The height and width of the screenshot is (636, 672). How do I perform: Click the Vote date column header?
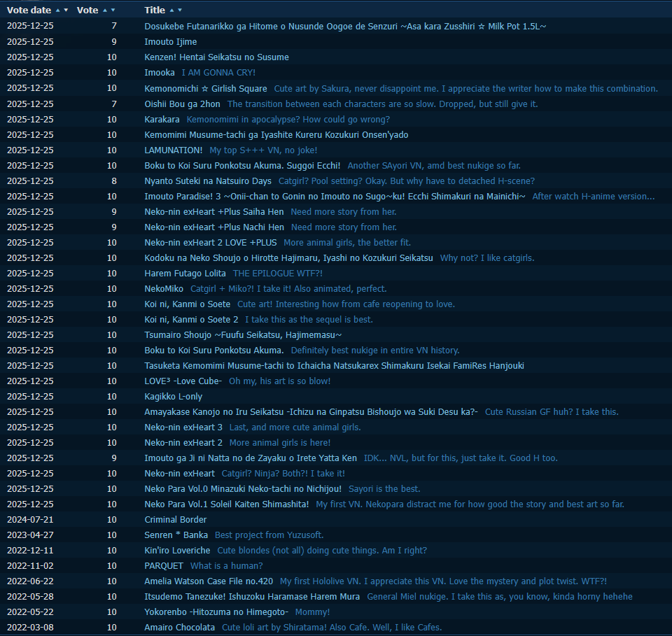coord(29,10)
